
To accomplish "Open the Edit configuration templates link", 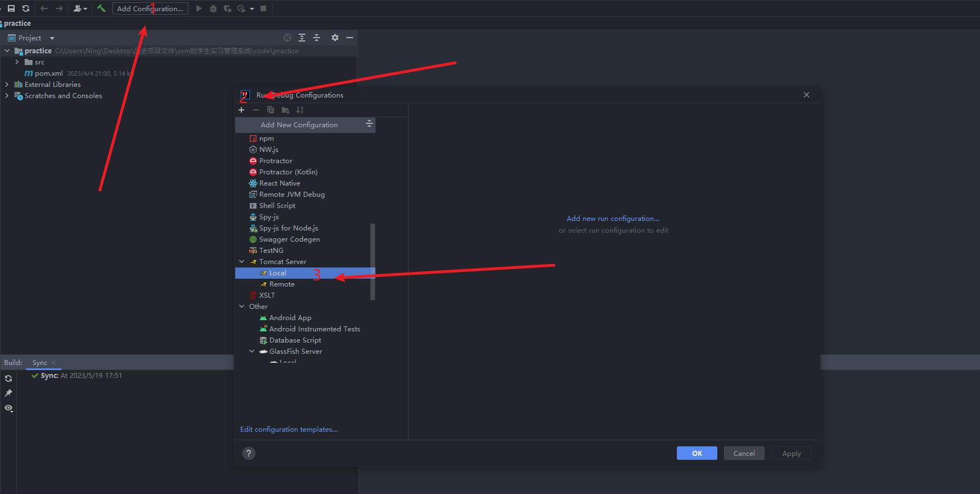I will pos(288,430).
